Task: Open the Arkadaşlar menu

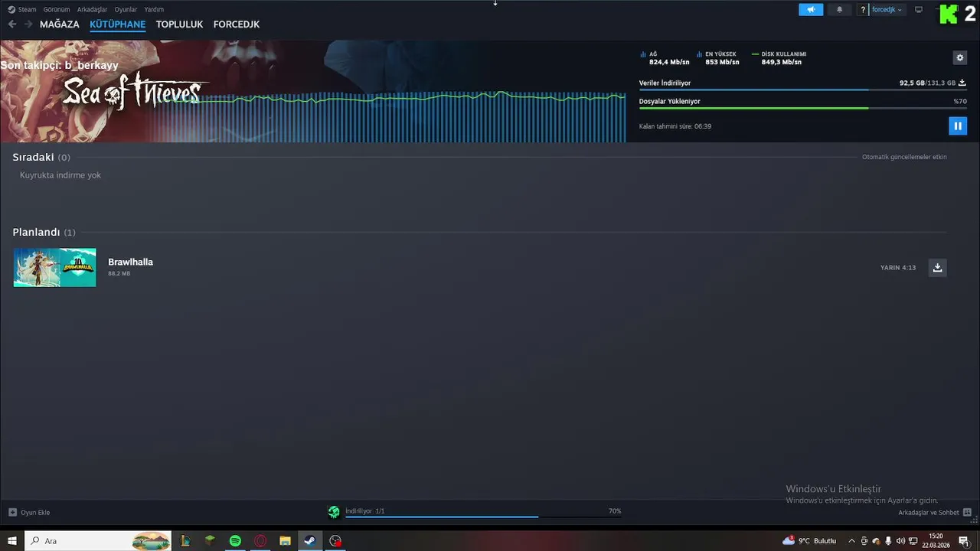Action: coord(92,9)
